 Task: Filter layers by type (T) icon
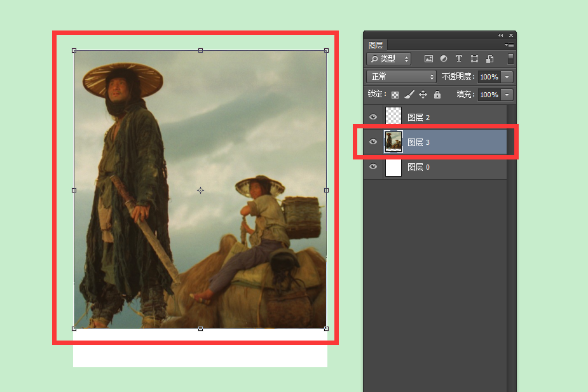click(458, 58)
